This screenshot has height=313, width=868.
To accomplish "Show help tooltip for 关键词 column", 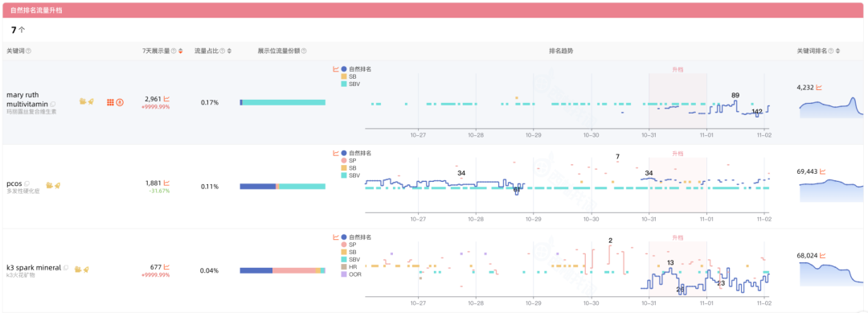I will tap(29, 51).
